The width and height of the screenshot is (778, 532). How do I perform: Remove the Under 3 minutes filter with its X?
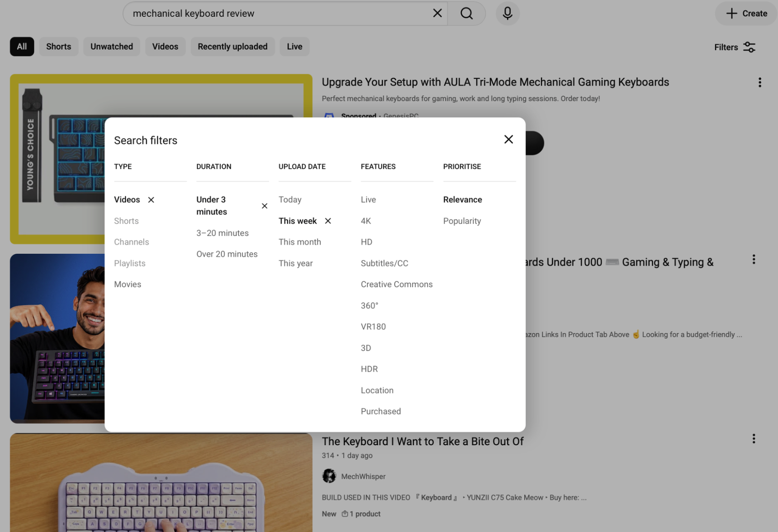pyautogui.click(x=265, y=206)
